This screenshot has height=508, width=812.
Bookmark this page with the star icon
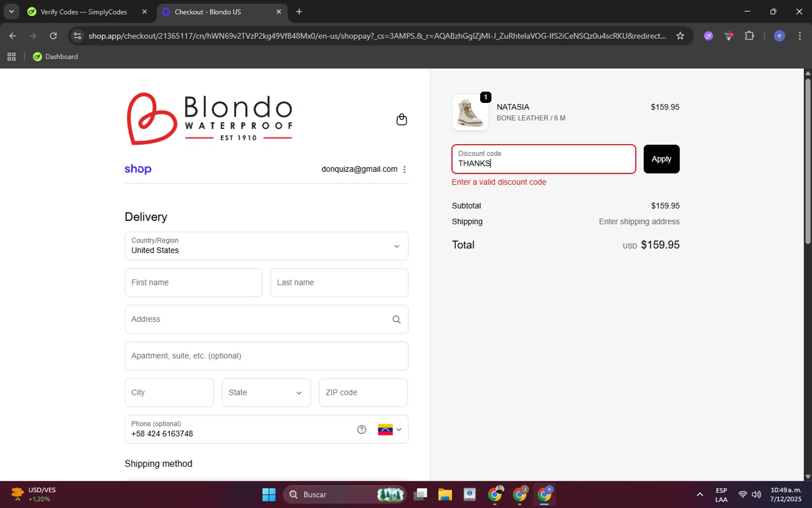[x=680, y=36]
